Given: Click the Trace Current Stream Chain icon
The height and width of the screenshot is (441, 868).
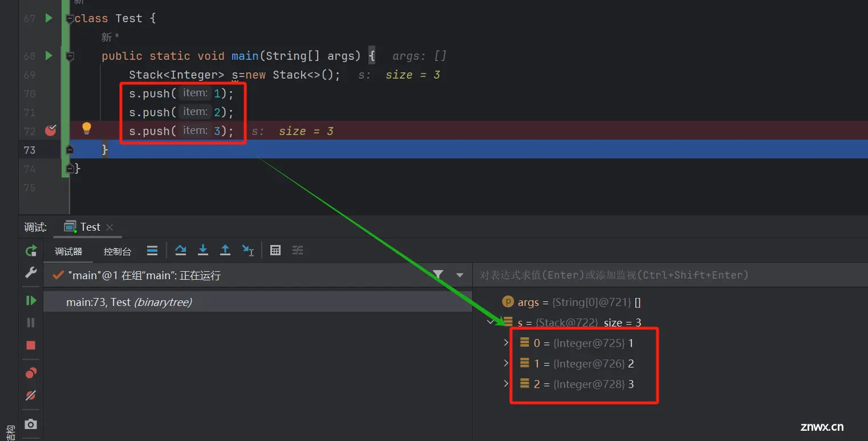Looking at the screenshot, I should [x=298, y=250].
